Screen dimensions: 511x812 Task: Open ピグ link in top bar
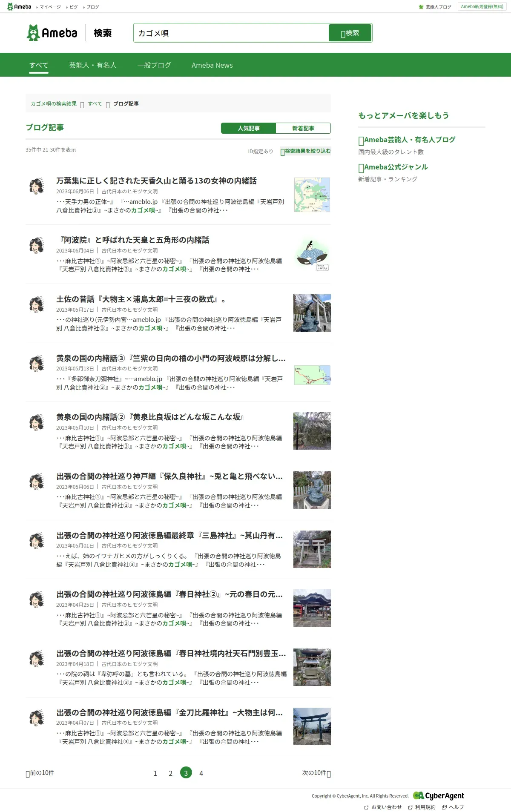(x=72, y=7)
